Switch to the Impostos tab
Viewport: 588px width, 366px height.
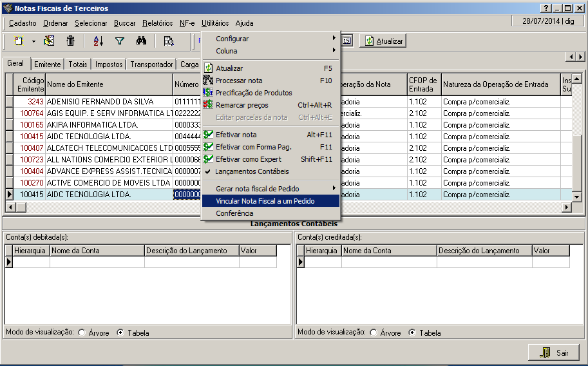pos(109,64)
